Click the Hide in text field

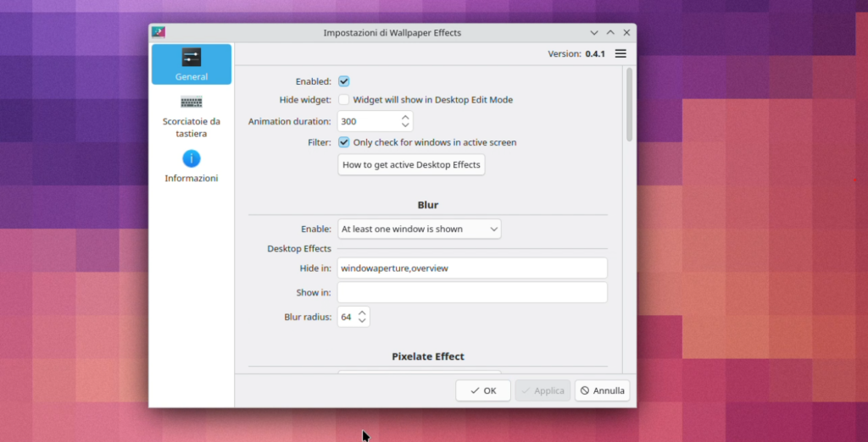(472, 268)
